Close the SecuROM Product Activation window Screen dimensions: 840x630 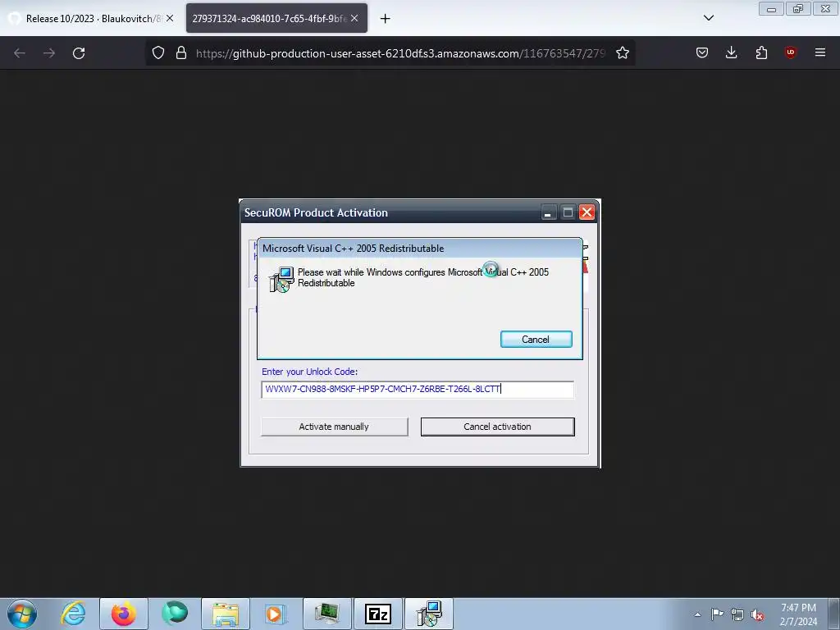[x=587, y=212]
